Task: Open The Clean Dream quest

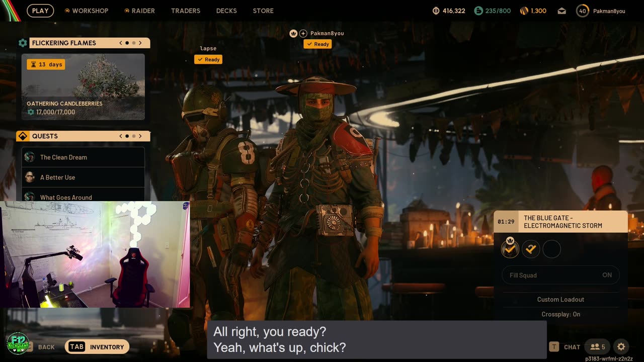Action: coord(83,157)
